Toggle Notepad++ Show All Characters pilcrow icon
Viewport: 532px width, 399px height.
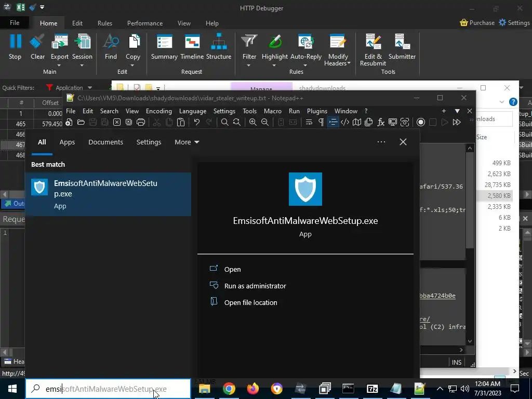[321, 122]
